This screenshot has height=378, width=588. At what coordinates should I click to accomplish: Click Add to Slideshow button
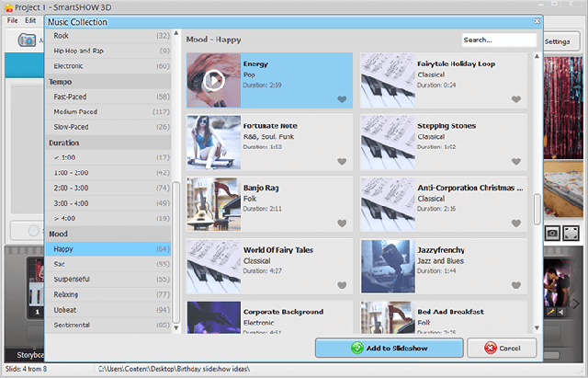click(x=390, y=348)
